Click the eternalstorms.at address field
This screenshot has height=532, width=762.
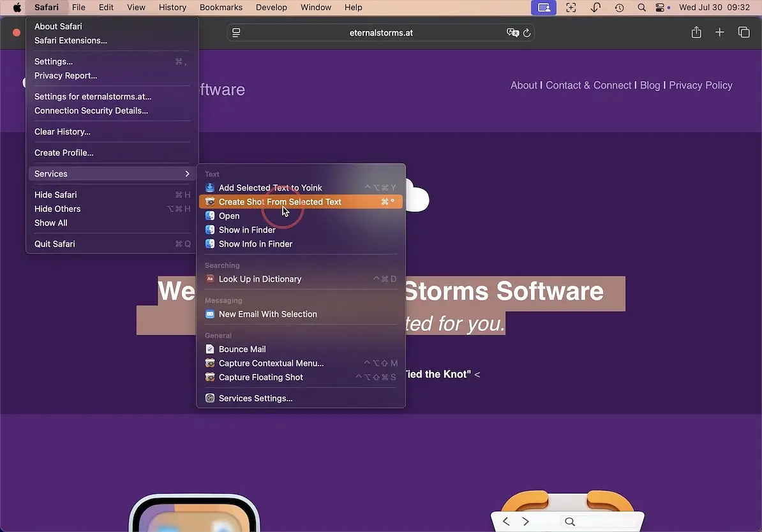click(x=381, y=33)
